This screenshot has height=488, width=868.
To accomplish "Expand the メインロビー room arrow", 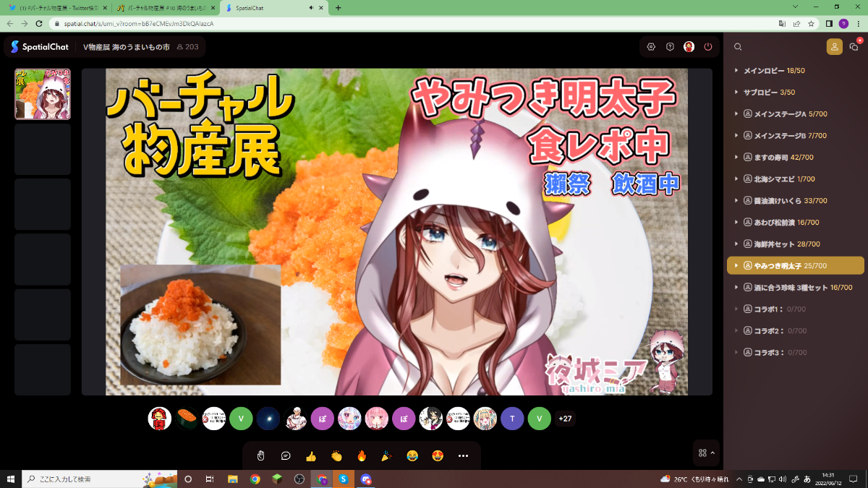I will click(x=736, y=70).
